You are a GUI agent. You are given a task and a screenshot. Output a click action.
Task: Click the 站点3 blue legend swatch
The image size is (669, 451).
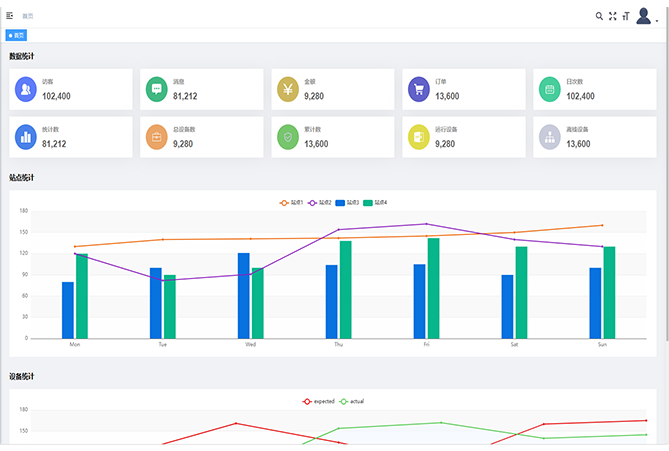pos(340,202)
